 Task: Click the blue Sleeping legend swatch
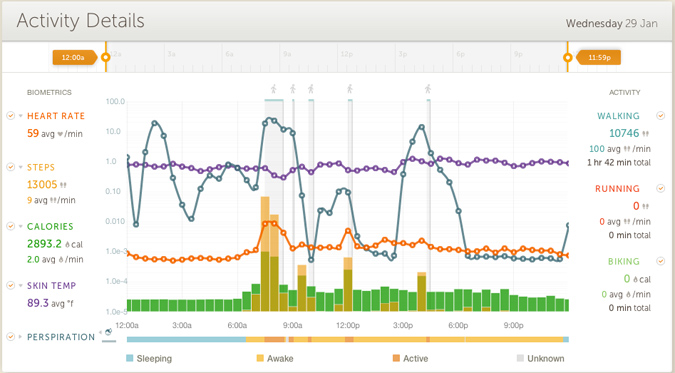coord(130,358)
